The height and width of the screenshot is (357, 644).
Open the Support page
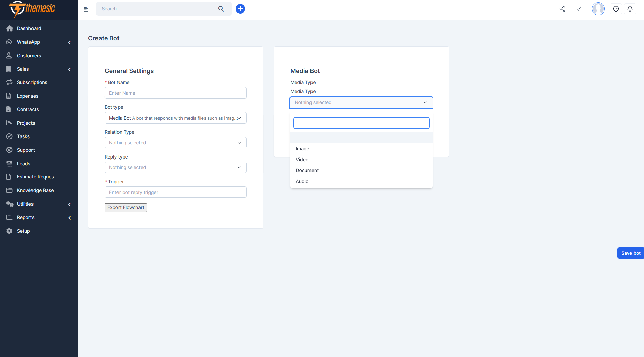(26, 150)
